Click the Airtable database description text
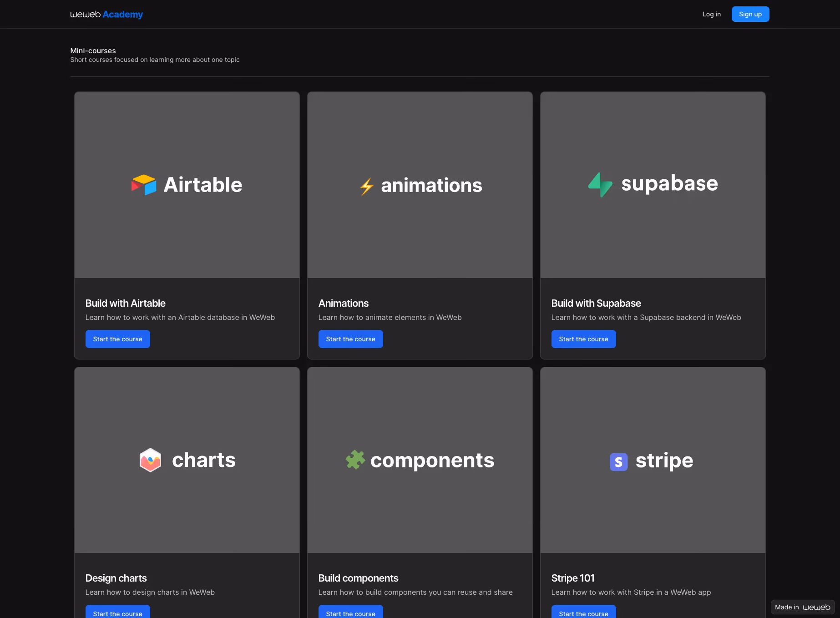The image size is (840, 618). tap(180, 317)
